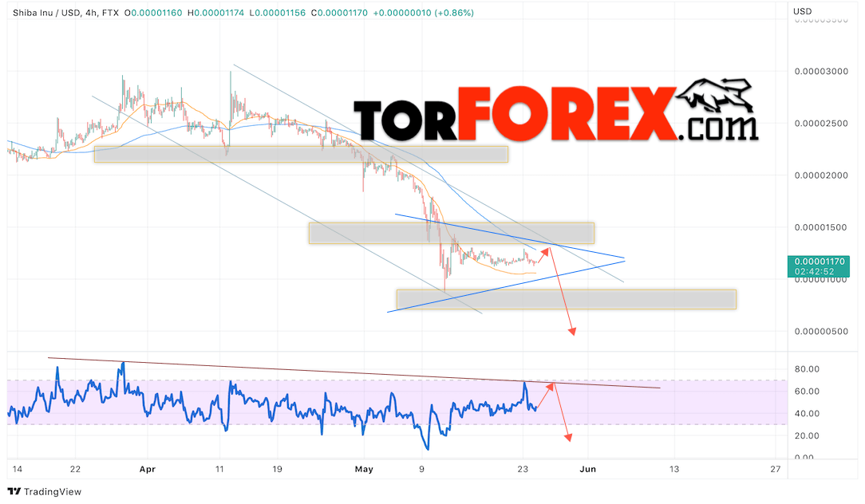Click the FTX exchange label
The width and height of the screenshot is (865, 504).
(110, 13)
